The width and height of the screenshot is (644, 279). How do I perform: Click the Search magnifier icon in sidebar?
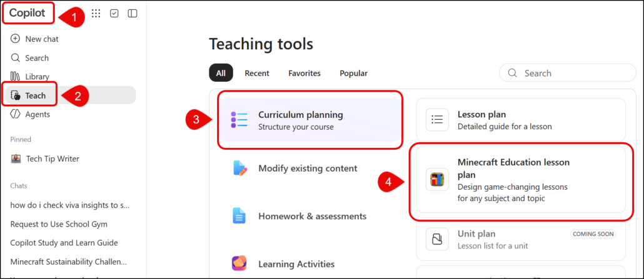click(15, 57)
